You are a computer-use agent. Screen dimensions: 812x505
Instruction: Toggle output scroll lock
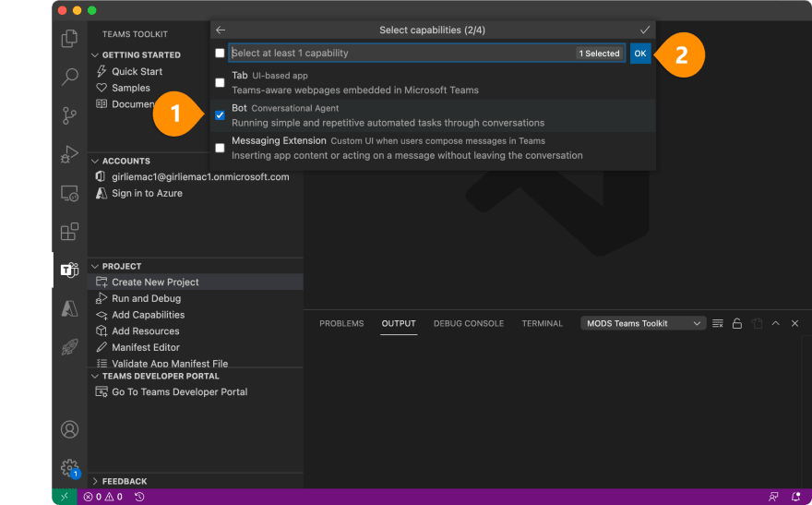click(x=737, y=324)
